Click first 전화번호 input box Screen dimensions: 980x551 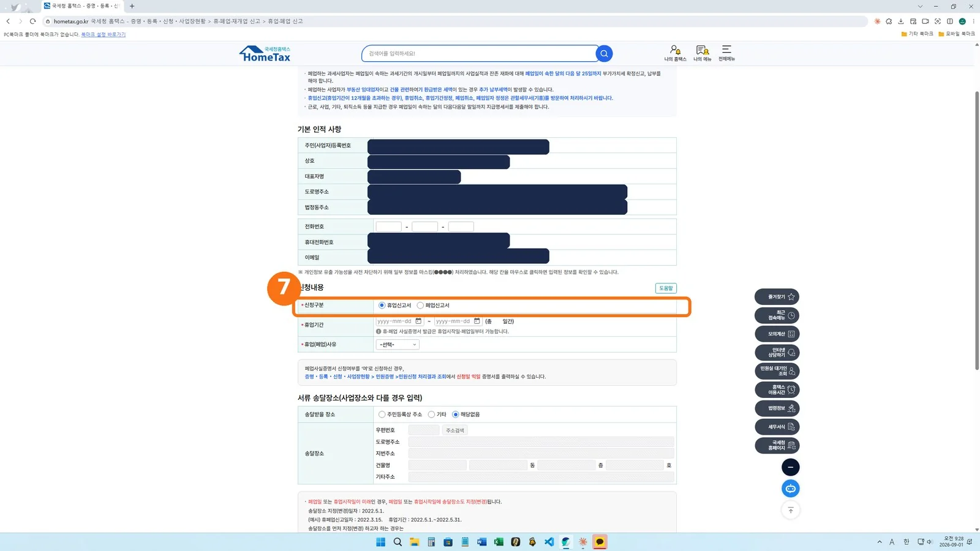pyautogui.click(x=389, y=227)
